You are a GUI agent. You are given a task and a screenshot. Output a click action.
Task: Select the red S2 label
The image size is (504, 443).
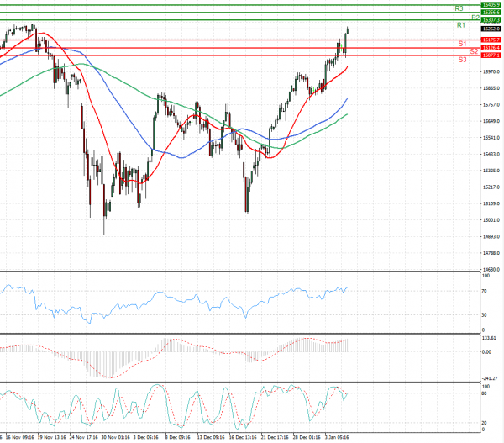pos(474,51)
